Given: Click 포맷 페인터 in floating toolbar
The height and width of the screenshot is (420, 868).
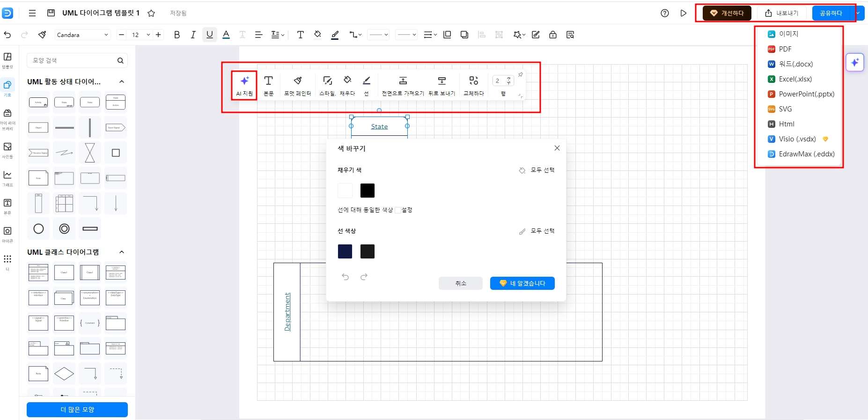Looking at the screenshot, I should point(297,86).
